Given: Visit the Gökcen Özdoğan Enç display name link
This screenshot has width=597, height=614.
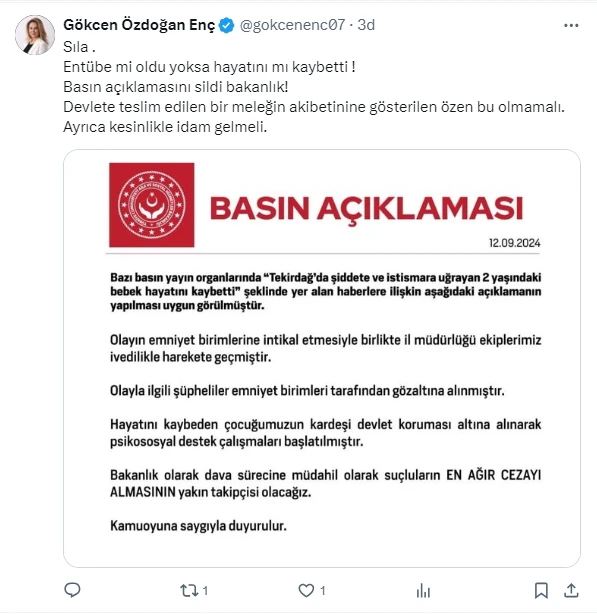Looking at the screenshot, I should [139, 25].
